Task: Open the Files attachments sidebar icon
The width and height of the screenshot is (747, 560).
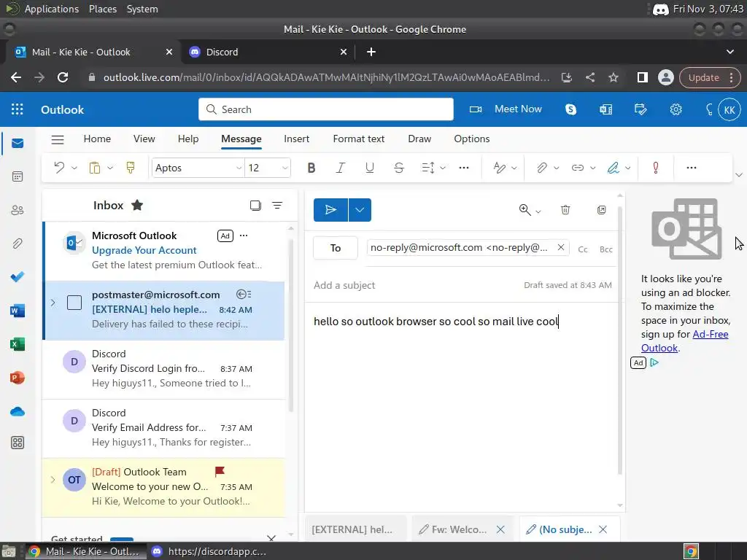Action: (18, 244)
